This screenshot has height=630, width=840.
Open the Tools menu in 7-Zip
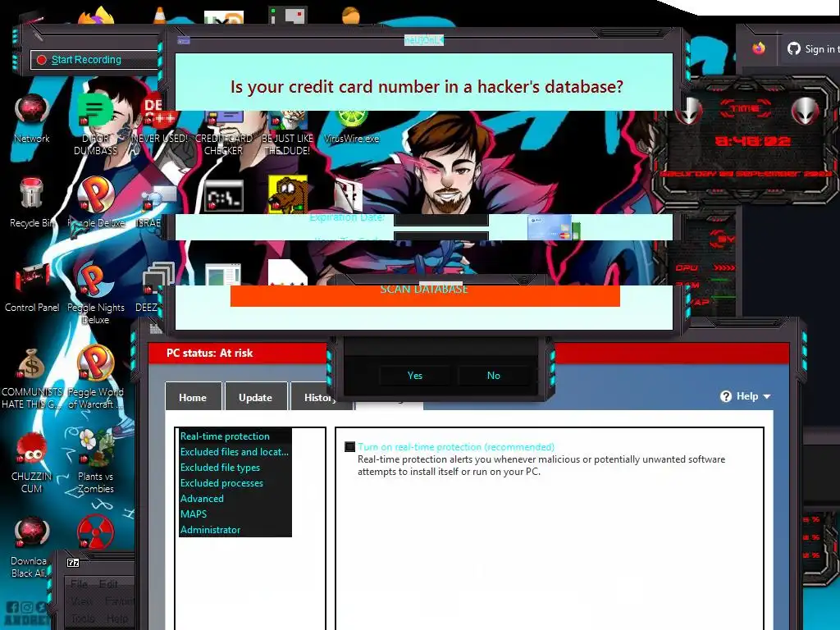82,619
